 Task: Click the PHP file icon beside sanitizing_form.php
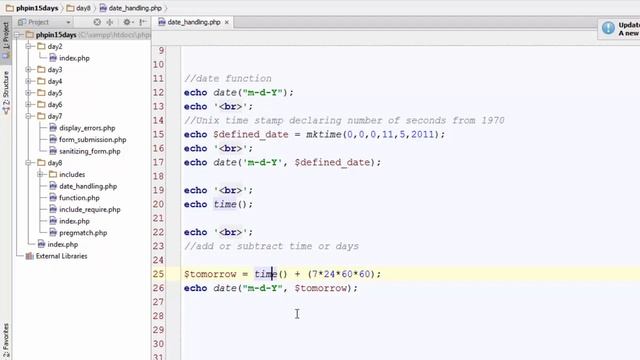point(53,151)
